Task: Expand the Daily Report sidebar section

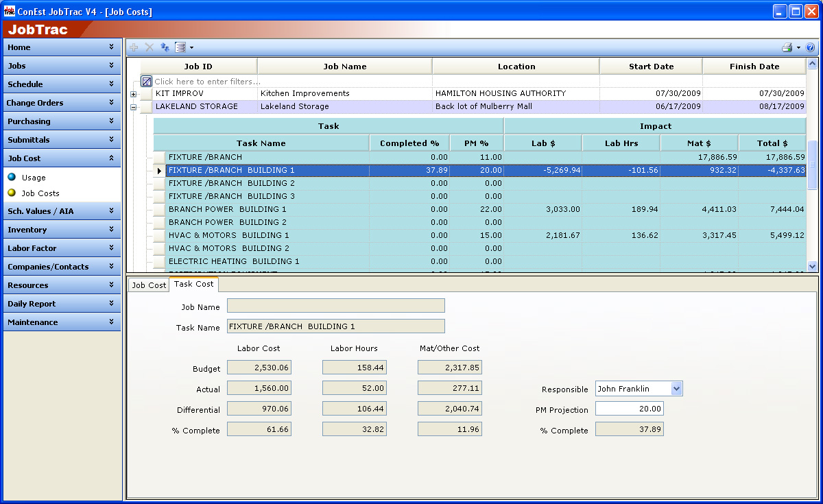Action: pos(62,304)
